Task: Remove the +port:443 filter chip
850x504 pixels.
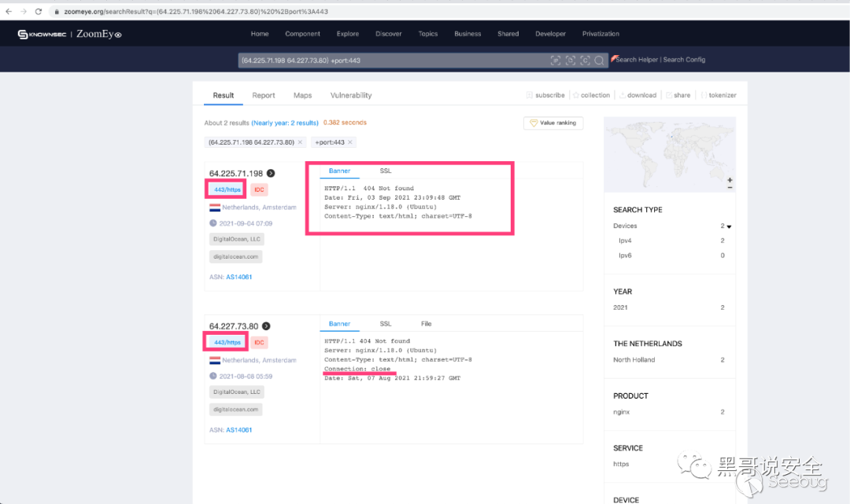Action: pyautogui.click(x=350, y=142)
